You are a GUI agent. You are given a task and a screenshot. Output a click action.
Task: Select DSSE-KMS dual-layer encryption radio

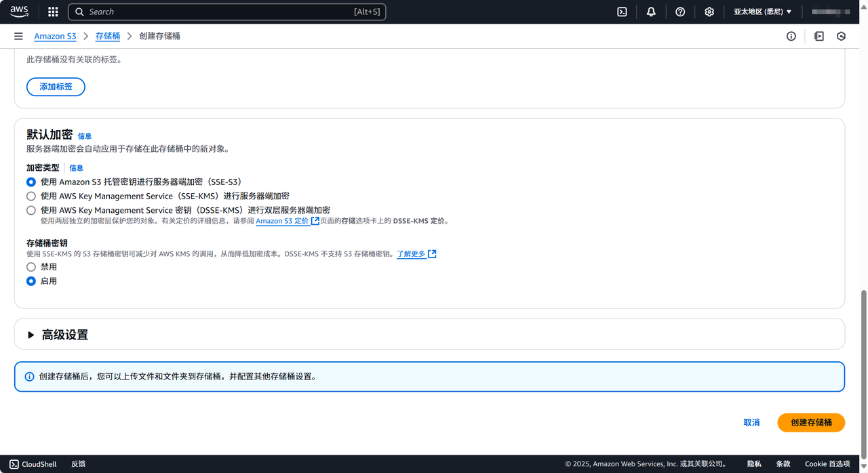pos(31,210)
